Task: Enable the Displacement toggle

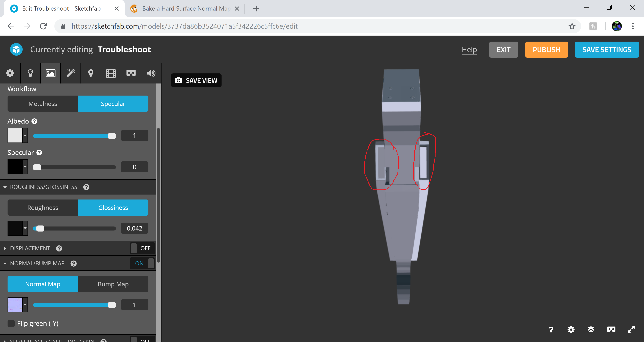Action: [142, 248]
